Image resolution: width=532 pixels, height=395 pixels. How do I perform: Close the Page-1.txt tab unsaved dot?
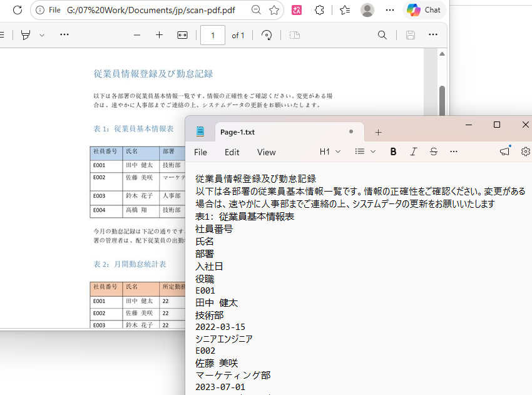tap(351, 131)
